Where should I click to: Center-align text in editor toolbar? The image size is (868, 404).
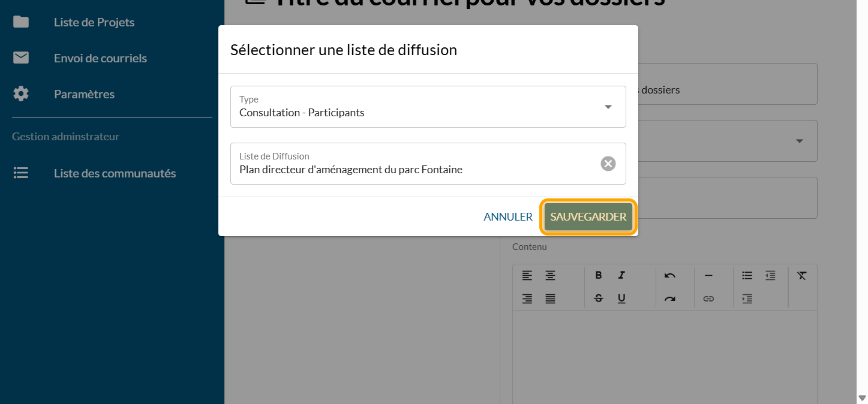tap(550, 276)
